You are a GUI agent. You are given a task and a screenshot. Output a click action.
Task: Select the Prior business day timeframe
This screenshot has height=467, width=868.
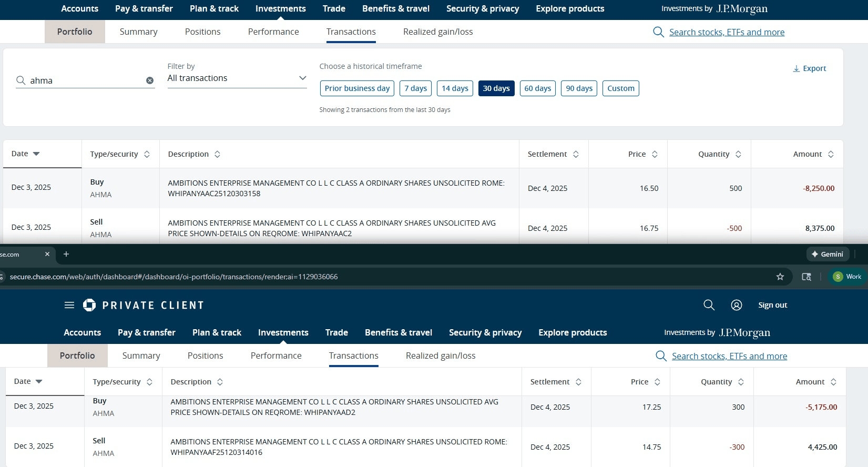(357, 88)
